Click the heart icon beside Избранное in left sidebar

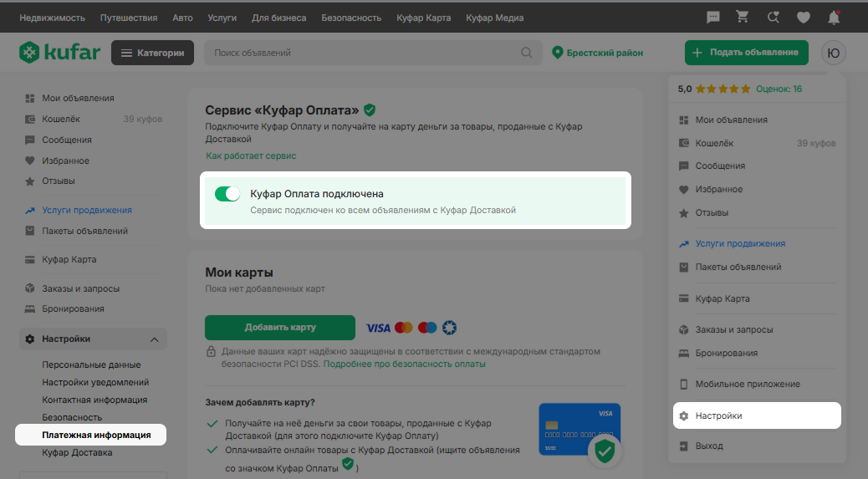30,161
